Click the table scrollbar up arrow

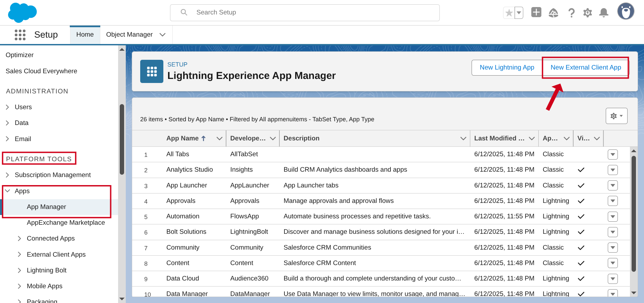634,150
